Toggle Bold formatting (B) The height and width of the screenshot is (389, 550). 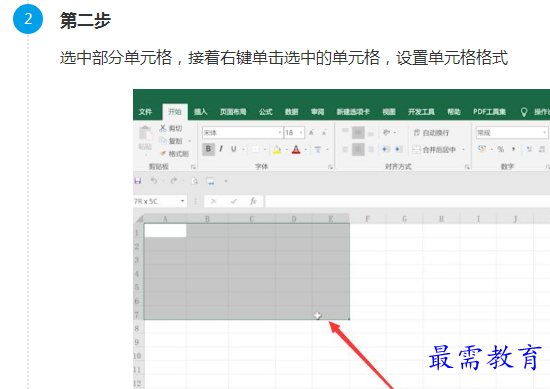tap(208, 149)
